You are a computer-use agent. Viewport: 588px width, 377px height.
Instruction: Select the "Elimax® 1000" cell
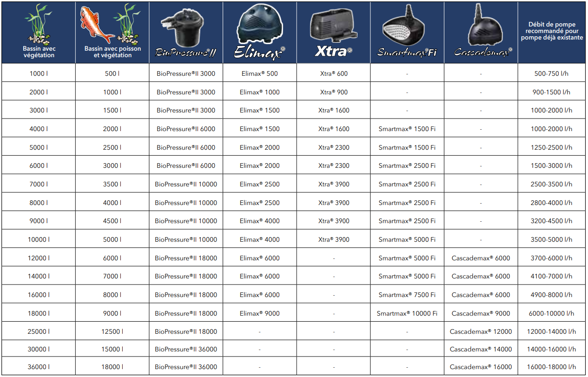[260, 92]
